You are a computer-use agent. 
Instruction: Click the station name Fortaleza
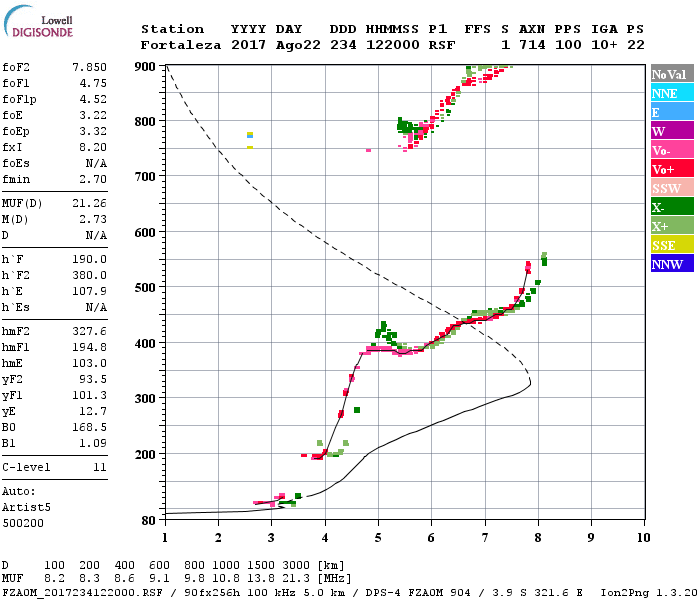pos(181,45)
